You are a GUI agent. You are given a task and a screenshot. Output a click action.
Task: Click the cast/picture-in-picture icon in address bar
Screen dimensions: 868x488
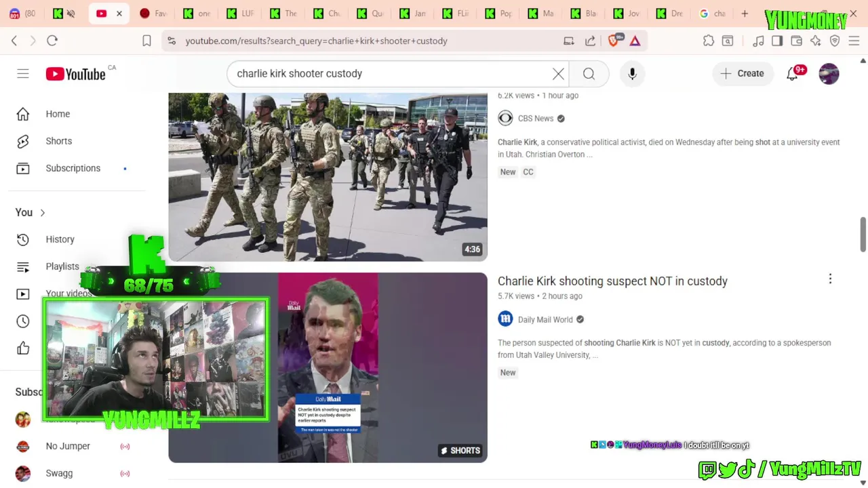click(569, 41)
